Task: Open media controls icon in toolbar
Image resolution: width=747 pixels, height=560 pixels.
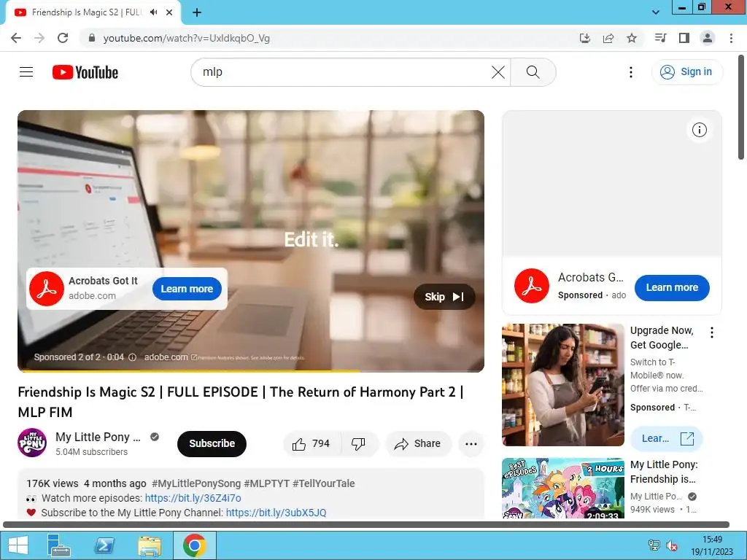Action: 660,38
